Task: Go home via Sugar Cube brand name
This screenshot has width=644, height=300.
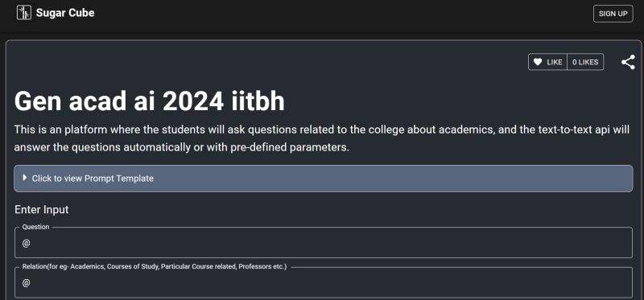Action: tap(65, 13)
